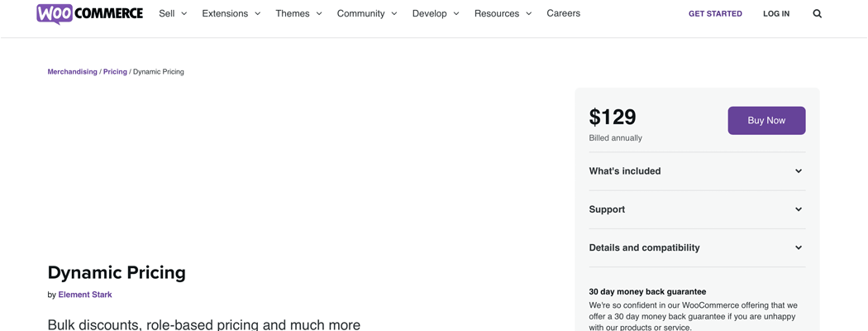Open the Element Stark author link
Viewport: 868px width, 331px height.
[84, 295]
